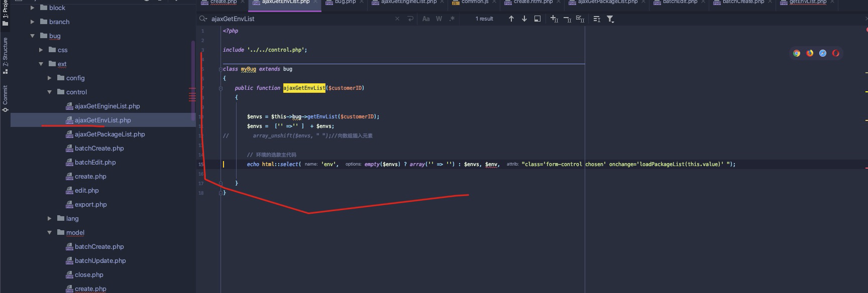Unselect occurrence icon in find bar

pos(567,19)
